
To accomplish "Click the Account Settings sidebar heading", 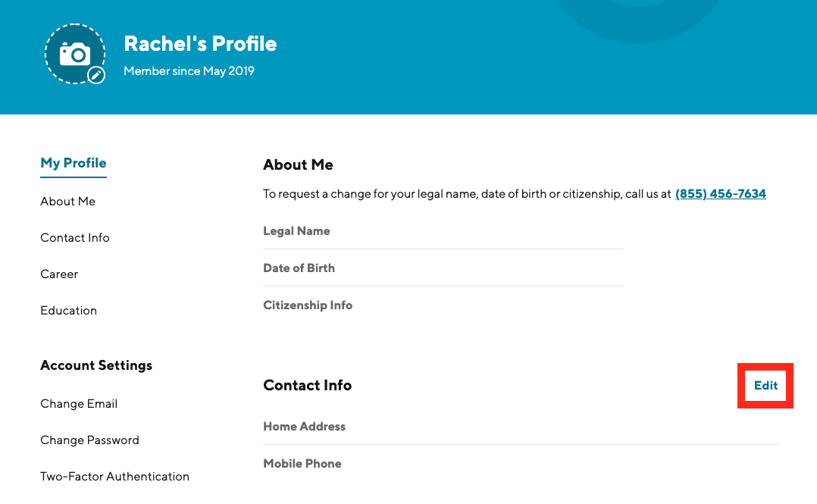I will point(96,365).
